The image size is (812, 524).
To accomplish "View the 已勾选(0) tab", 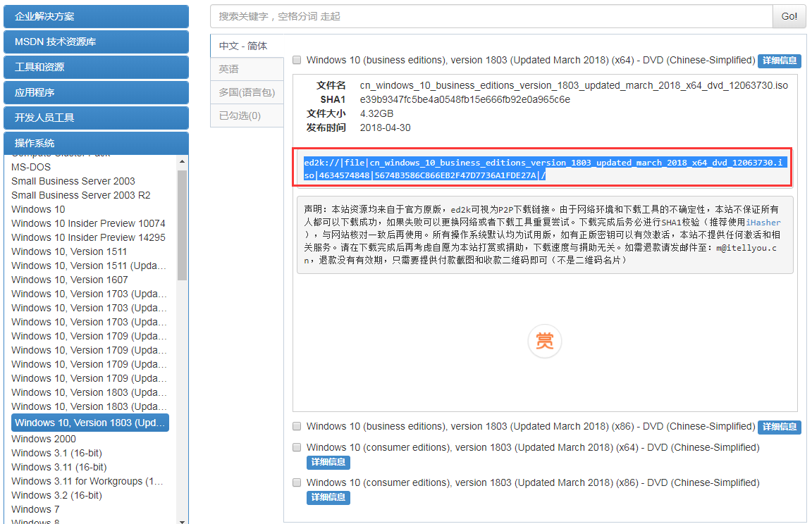I will (240, 114).
